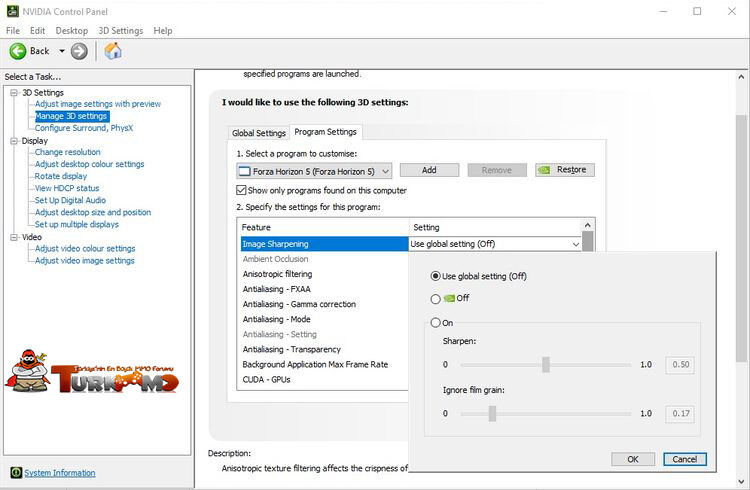The image size is (750, 490).
Task: Click the Cancel button
Action: click(684, 459)
